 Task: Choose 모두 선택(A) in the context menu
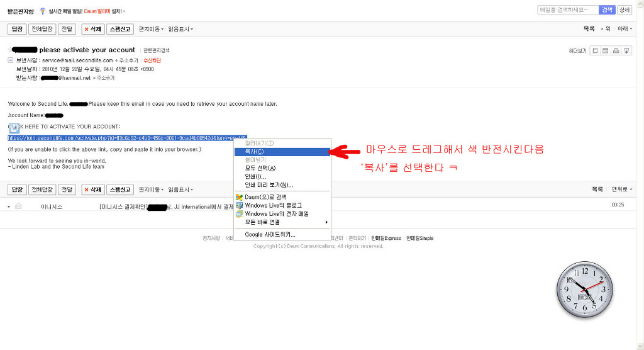[282, 168]
